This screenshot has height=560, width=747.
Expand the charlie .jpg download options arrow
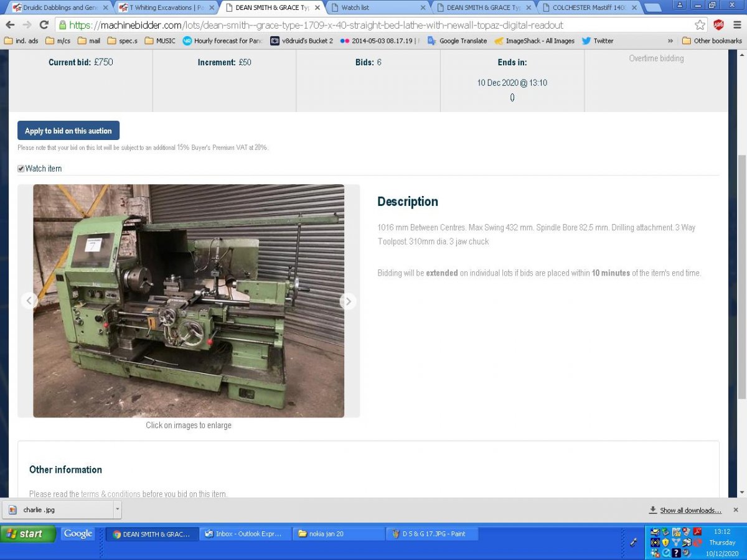pyautogui.click(x=117, y=510)
